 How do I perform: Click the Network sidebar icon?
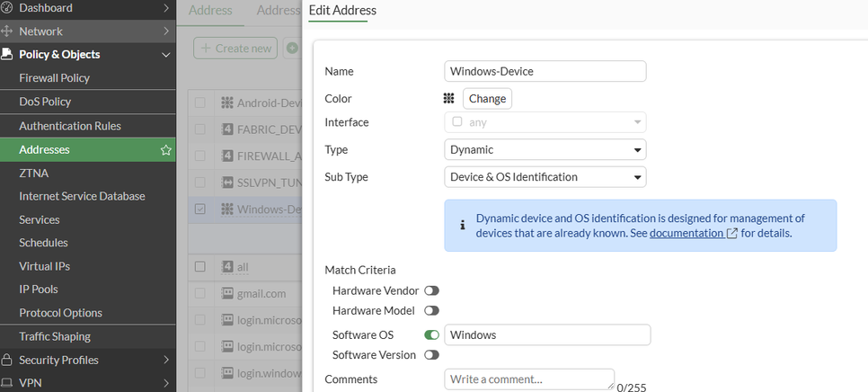point(7,31)
